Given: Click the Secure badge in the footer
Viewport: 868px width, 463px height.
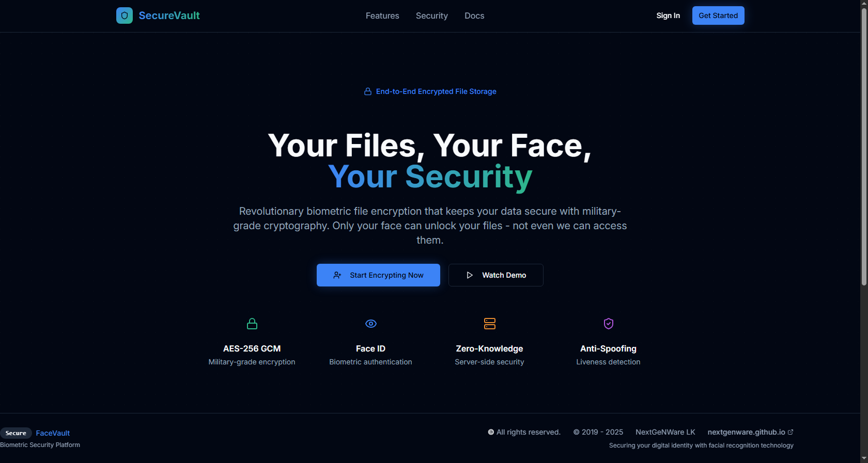Looking at the screenshot, I should pyautogui.click(x=16, y=433).
